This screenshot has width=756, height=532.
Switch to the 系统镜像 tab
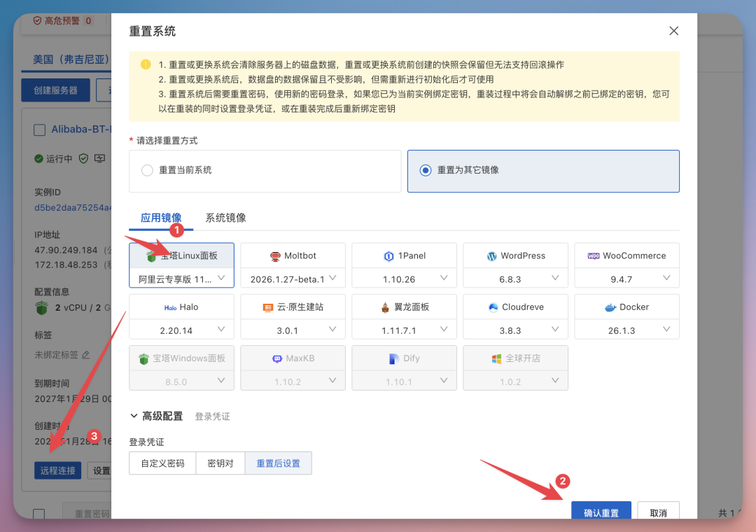[x=225, y=218]
